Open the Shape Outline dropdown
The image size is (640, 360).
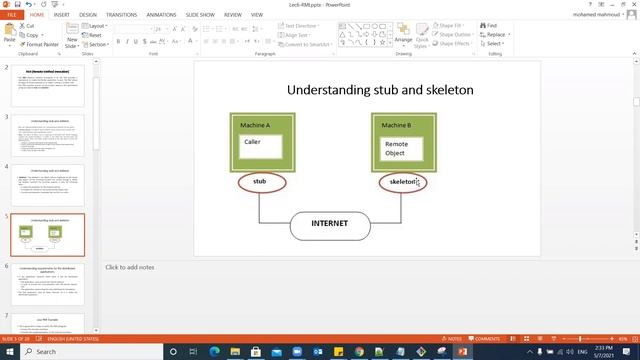coord(453,34)
